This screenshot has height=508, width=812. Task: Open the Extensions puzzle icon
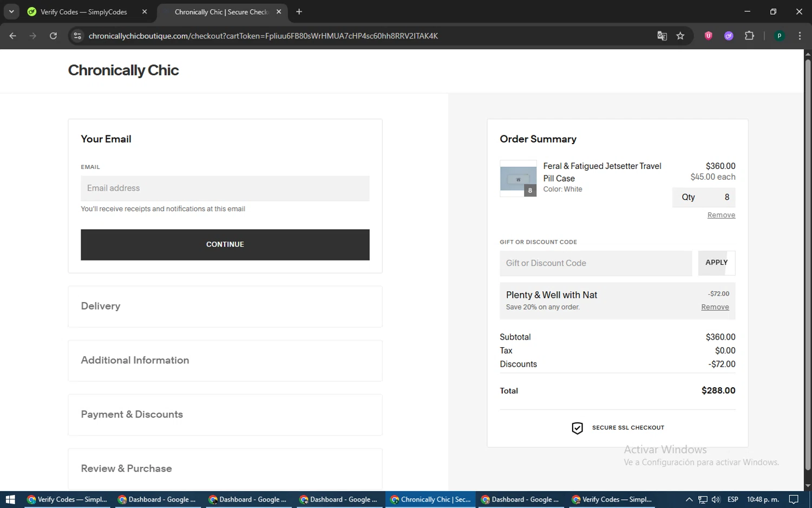(x=749, y=36)
